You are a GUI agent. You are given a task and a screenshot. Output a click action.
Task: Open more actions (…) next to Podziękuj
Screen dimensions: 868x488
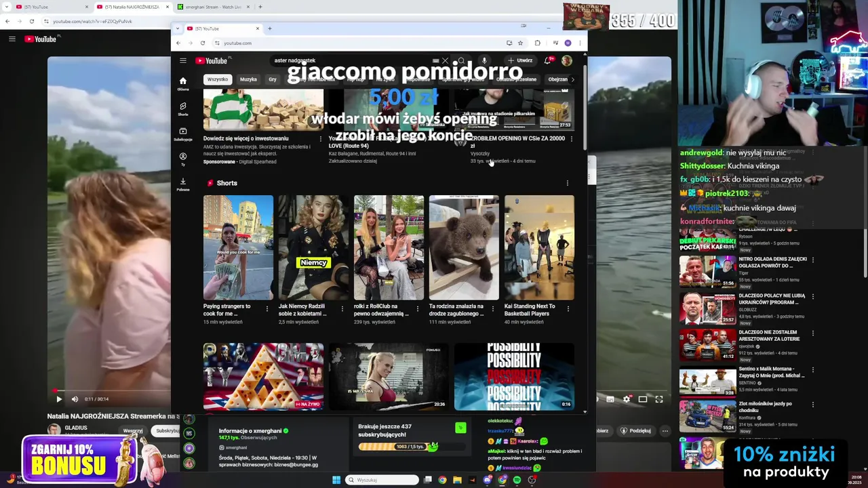pos(665,430)
